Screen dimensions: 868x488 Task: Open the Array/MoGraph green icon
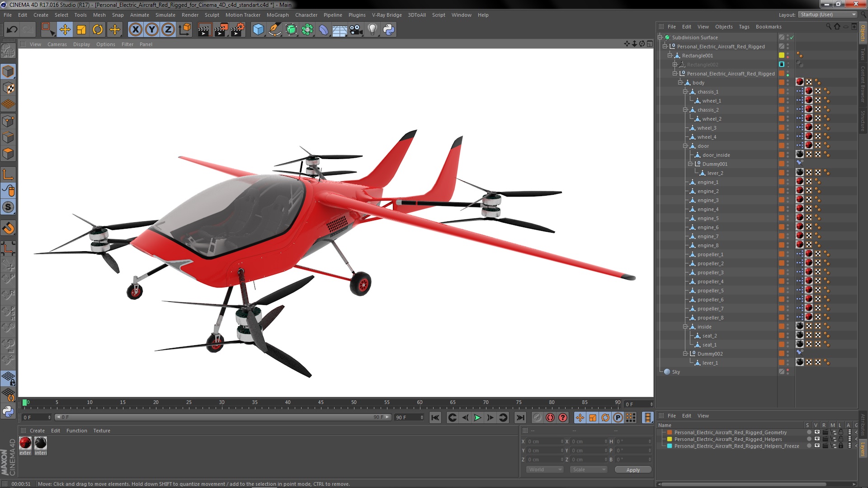(x=307, y=30)
